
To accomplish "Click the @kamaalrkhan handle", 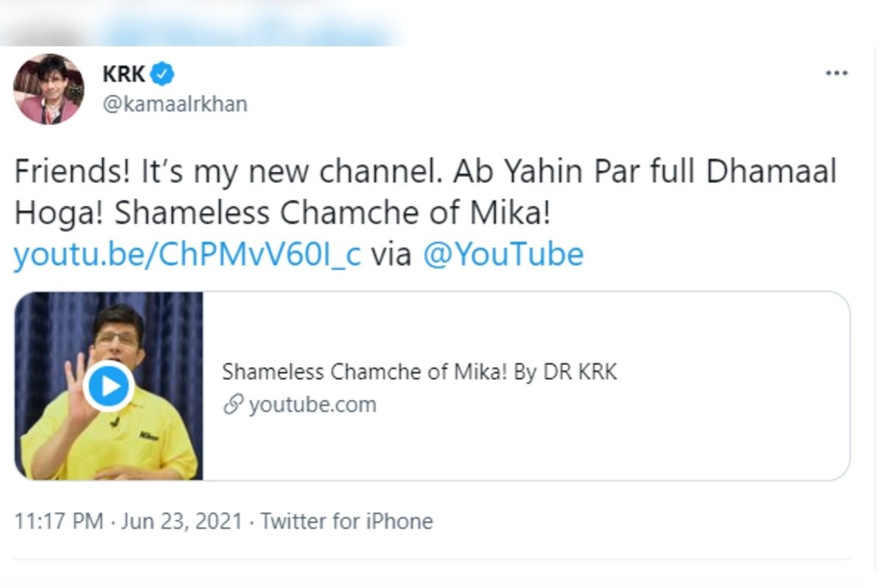I will (175, 104).
